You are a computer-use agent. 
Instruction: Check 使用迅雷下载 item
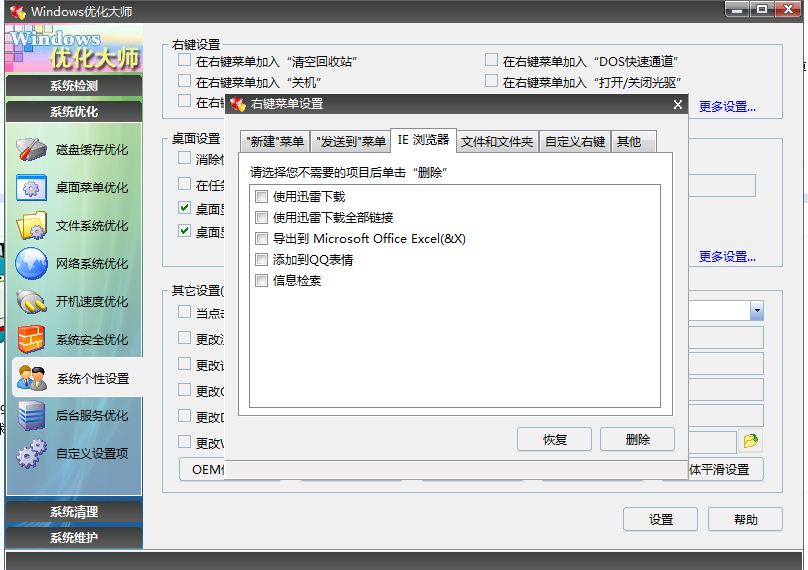point(261,196)
